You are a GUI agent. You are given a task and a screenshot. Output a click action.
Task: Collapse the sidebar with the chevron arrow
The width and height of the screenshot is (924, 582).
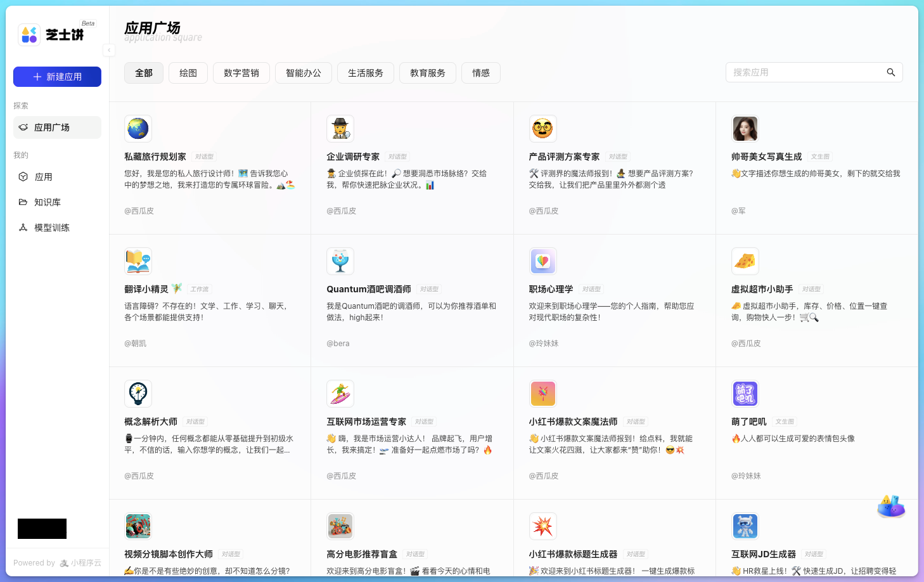pyautogui.click(x=109, y=50)
